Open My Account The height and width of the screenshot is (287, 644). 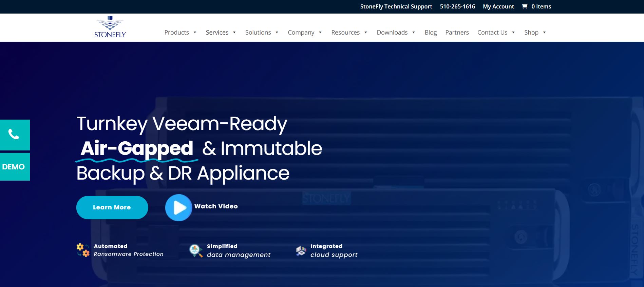pos(498,6)
